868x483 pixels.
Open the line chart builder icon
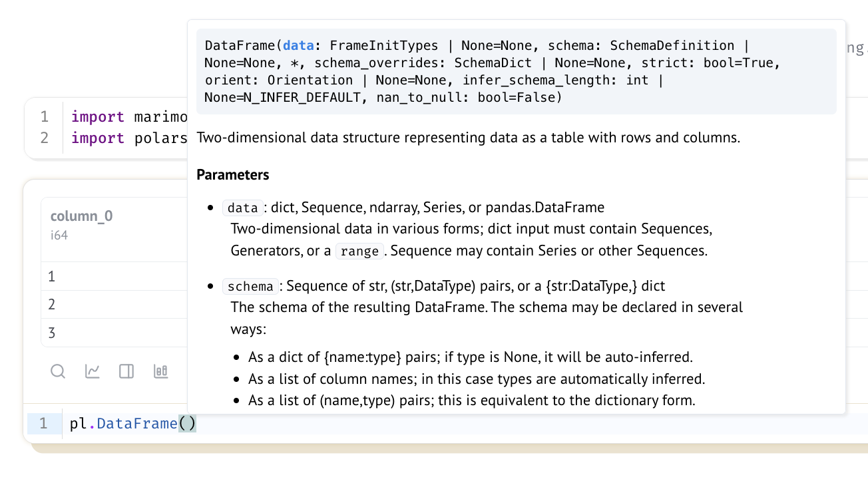click(93, 371)
